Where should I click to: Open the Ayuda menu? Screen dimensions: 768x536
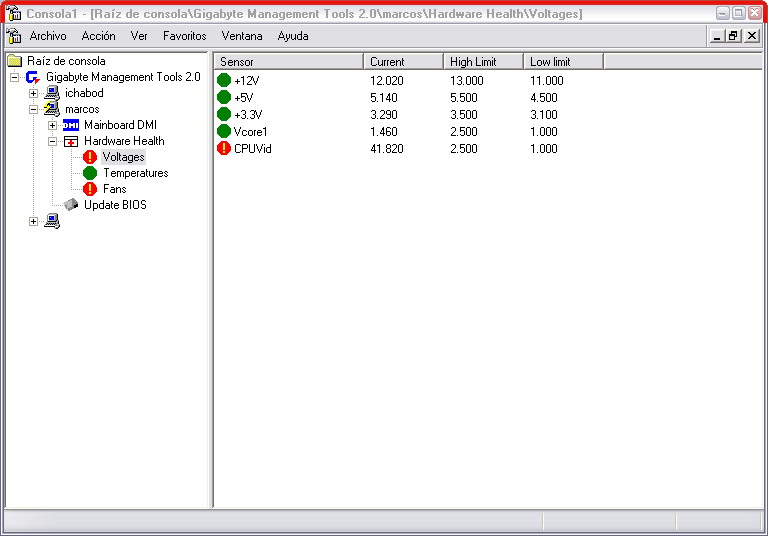(x=293, y=36)
